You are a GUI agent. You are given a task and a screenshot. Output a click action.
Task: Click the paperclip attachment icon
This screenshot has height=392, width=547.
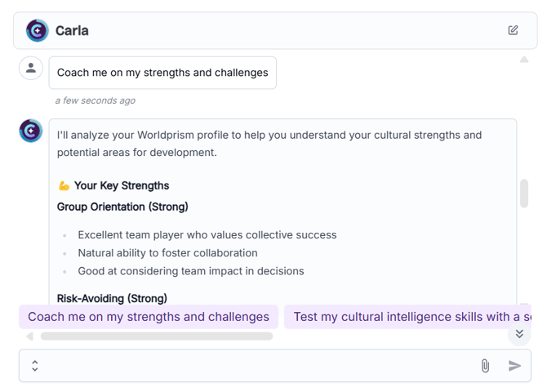pos(485,366)
